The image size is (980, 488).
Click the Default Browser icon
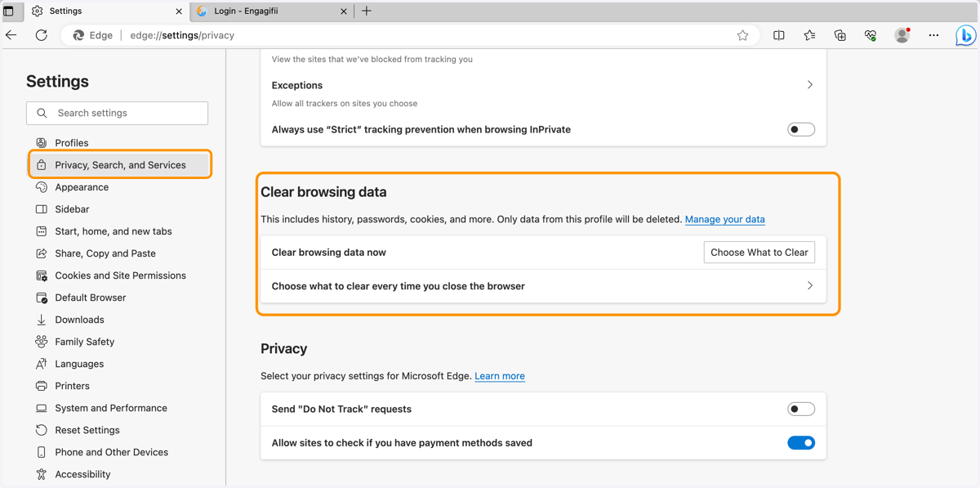coord(42,298)
